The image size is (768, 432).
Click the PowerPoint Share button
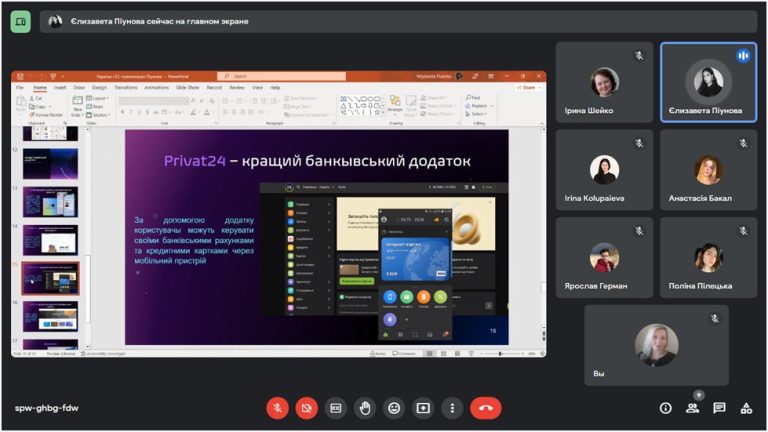pyautogui.click(x=528, y=88)
